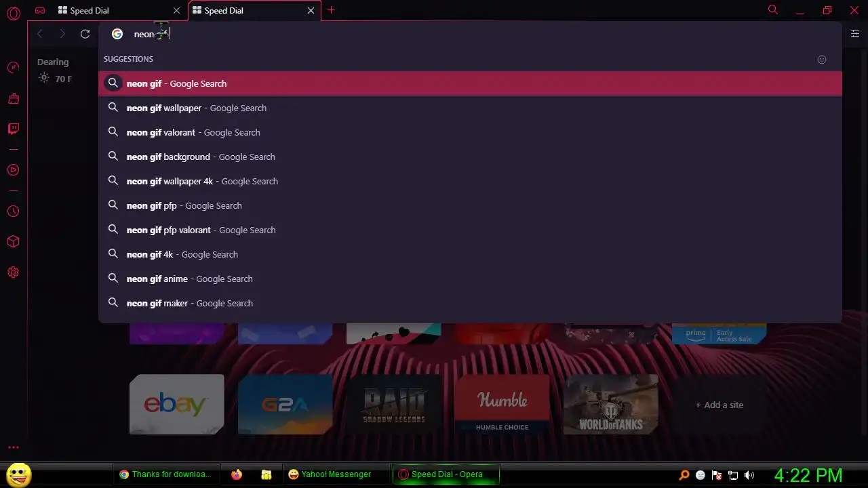Select 'neon gif pfp valorant' suggestion
The image size is (868, 488).
point(470,230)
